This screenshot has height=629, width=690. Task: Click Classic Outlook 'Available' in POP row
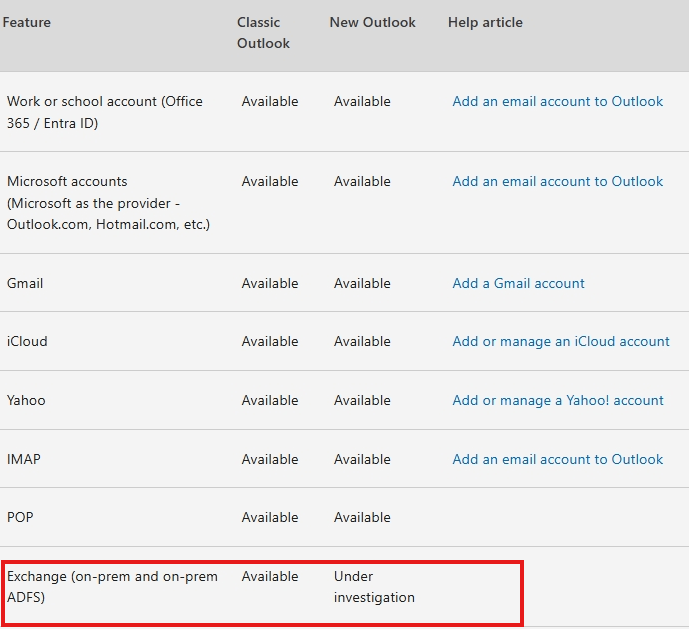point(270,517)
